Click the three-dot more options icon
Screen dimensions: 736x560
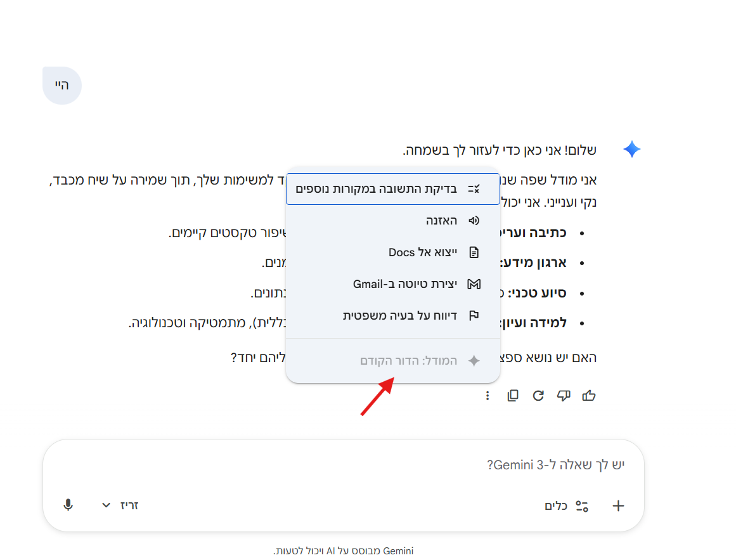coord(487,396)
